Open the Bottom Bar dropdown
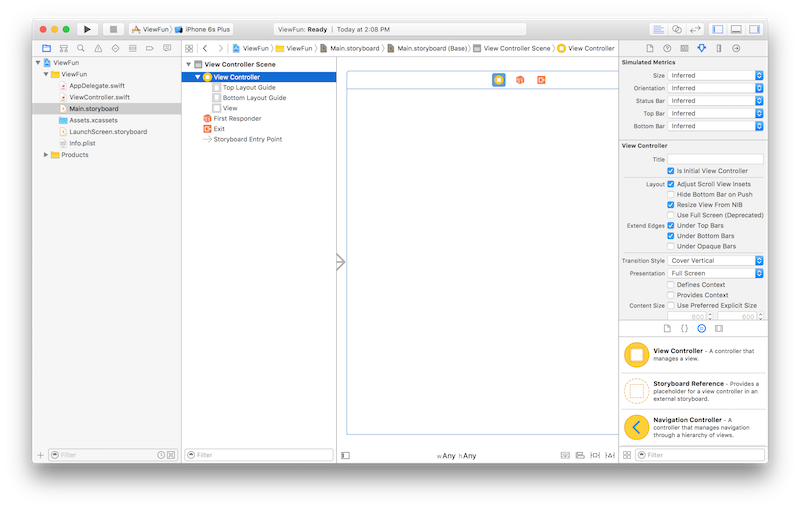The image size is (800, 509). click(x=715, y=126)
